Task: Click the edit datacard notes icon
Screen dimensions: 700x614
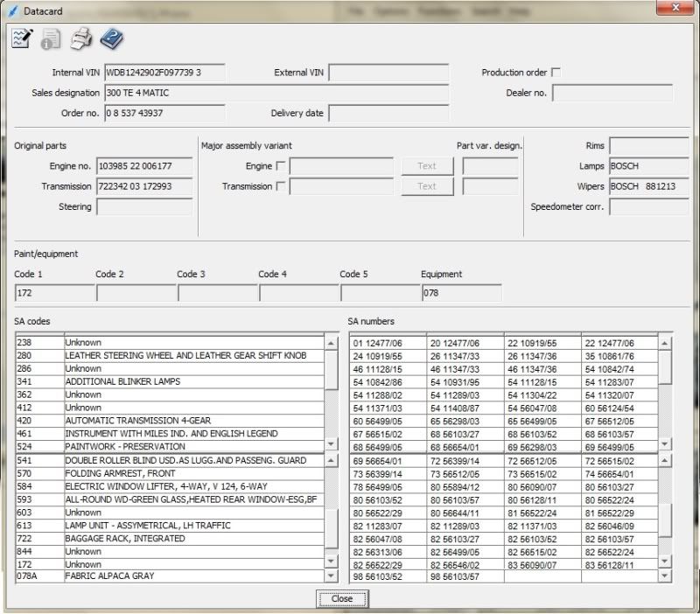Action: coord(22,38)
